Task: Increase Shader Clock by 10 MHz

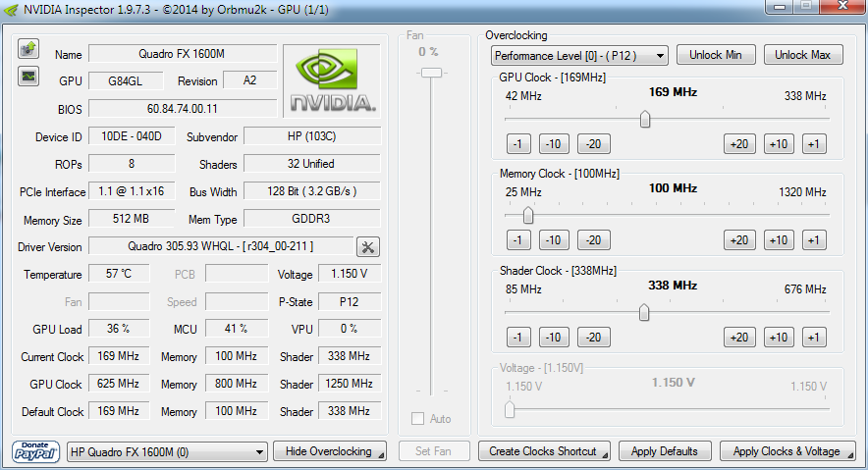Action: 779,338
